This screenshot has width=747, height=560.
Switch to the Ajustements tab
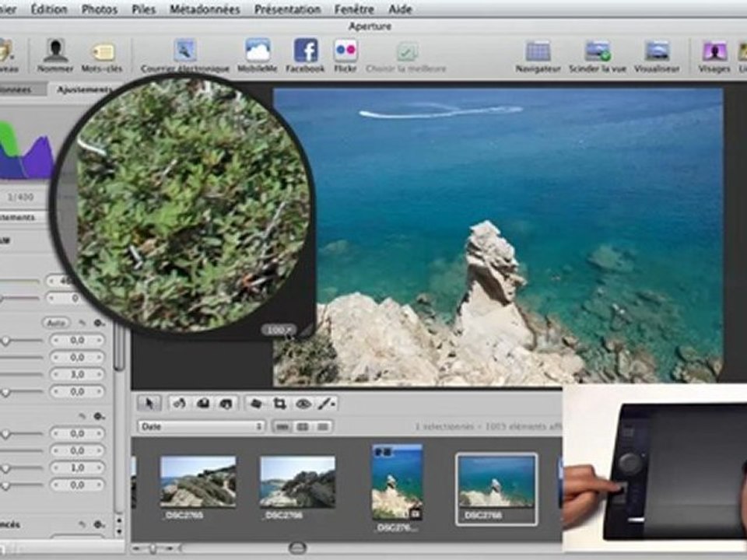(x=84, y=89)
